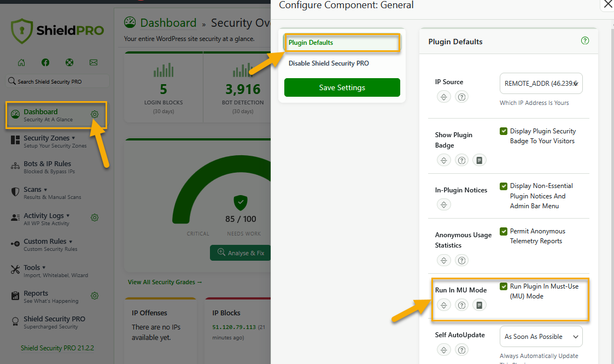
Task: Open the IP Source REMOTE_ADDR dropdown
Action: [x=541, y=84]
